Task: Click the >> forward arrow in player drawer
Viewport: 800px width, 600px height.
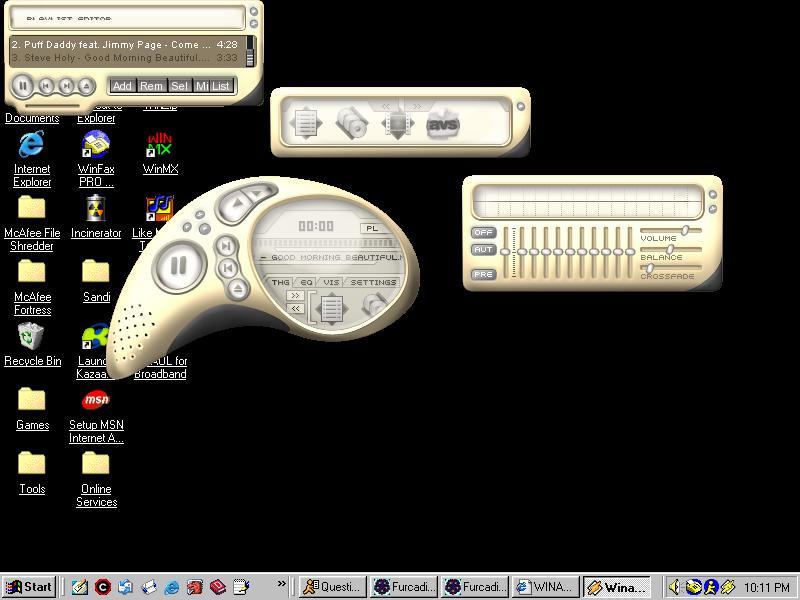Action: coord(295,296)
